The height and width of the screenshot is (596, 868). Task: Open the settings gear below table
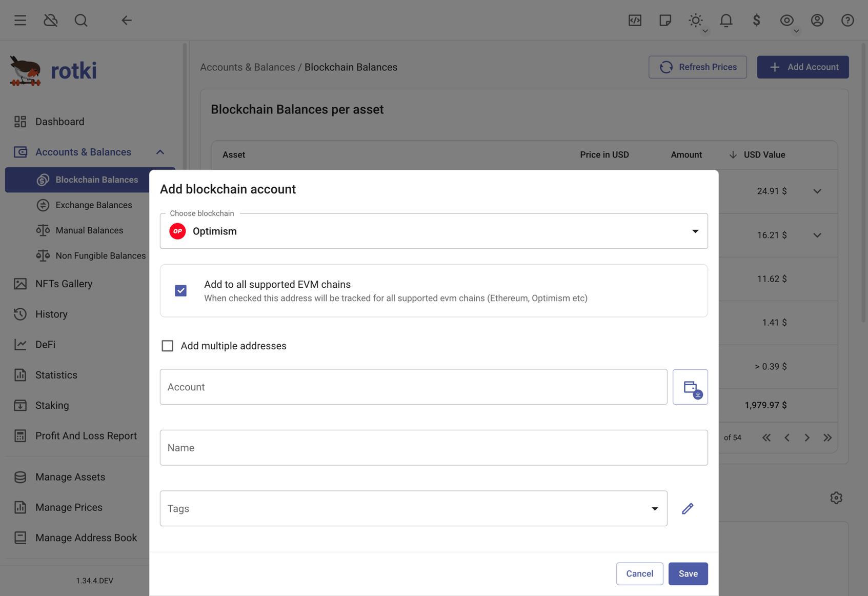pyautogui.click(x=836, y=498)
